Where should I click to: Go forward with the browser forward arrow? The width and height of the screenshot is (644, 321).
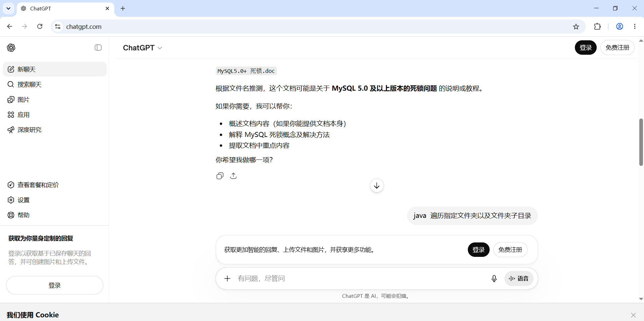pos(24,27)
